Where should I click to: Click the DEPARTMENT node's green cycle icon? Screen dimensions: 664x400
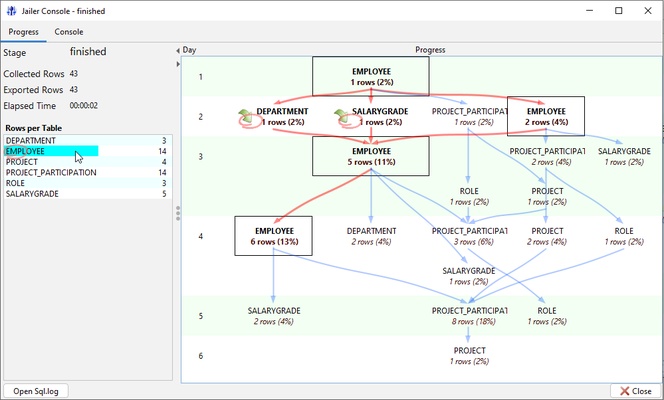click(x=246, y=117)
